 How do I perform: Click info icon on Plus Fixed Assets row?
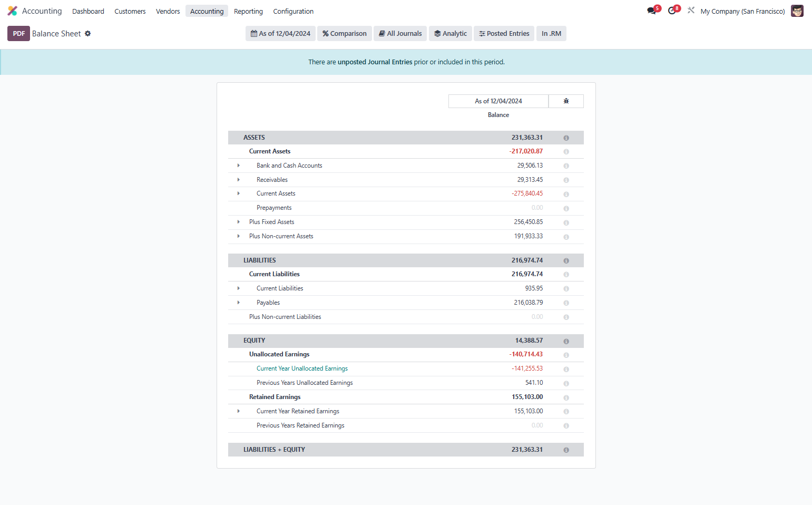(x=566, y=222)
